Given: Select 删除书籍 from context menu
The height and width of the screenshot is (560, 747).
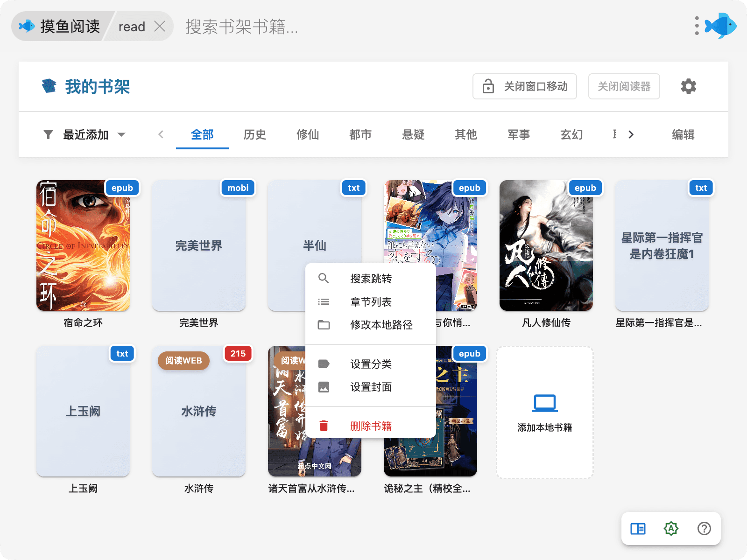Looking at the screenshot, I should click(371, 426).
